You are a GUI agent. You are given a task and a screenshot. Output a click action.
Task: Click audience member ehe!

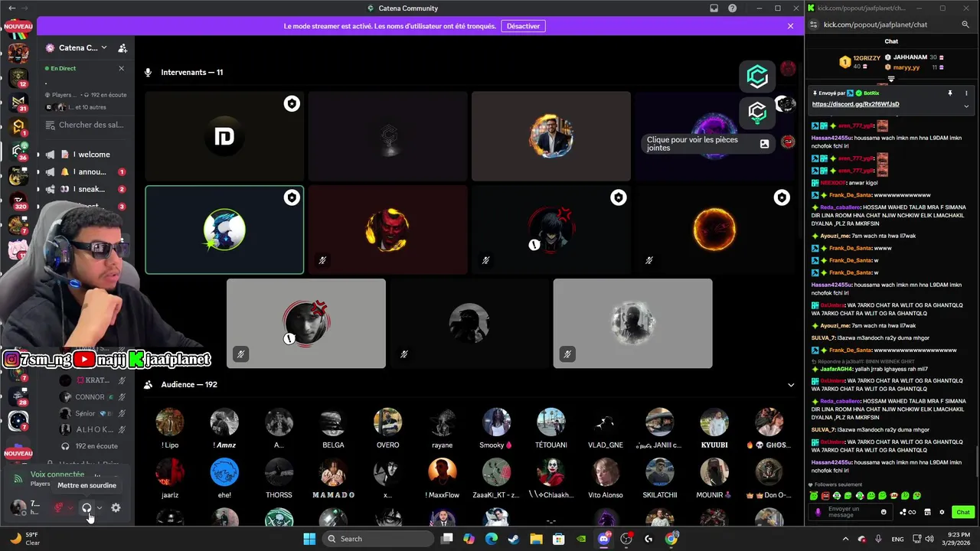pos(224,478)
